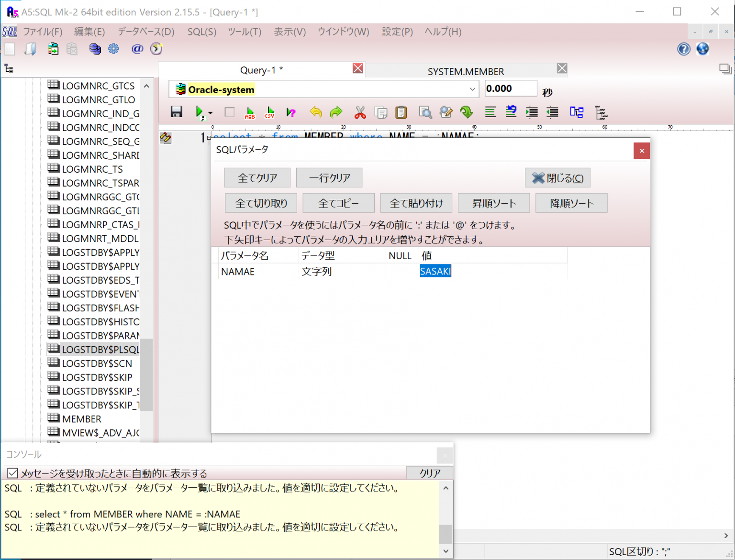Image resolution: width=735 pixels, height=560 pixels.
Task: Click the blue database stack icon
Action: click(95, 49)
